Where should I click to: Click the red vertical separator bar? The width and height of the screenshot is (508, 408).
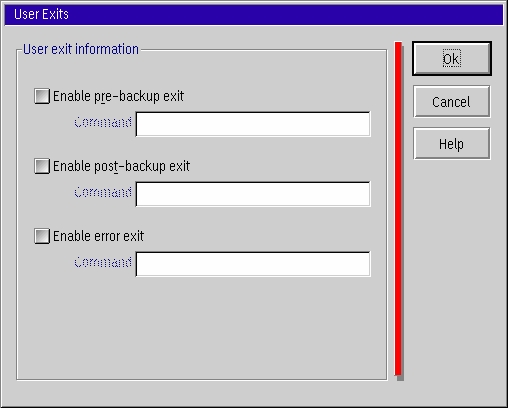(x=399, y=209)
